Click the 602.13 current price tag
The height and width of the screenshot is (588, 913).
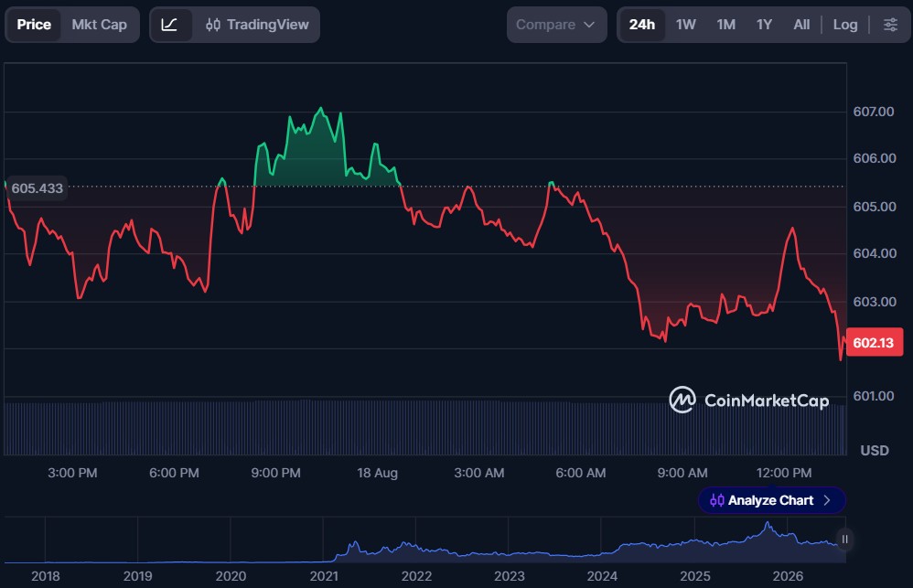coord(874,342)
